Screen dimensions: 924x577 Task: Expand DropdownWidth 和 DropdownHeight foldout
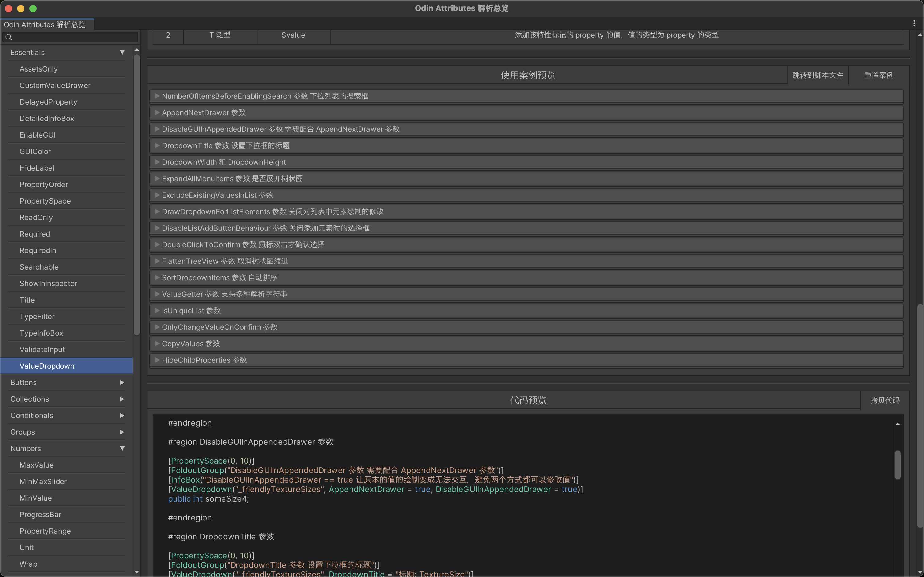click(x=526, y=162)
